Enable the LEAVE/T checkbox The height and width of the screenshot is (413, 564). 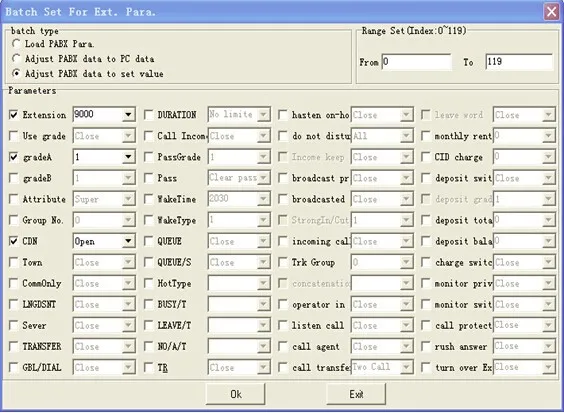(x=149, y=326)
